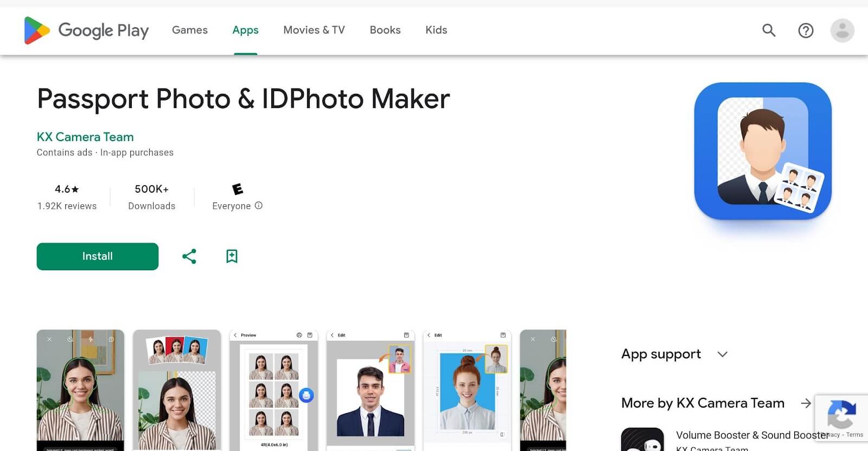Click the 4.6 star rating
Screen dimensions: 868x451
67,189
